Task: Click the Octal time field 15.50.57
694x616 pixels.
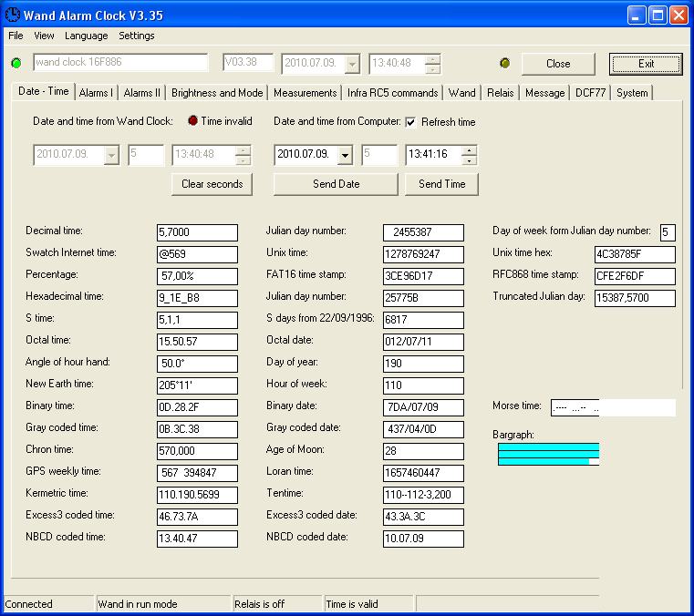Action: tap(197, 342)
